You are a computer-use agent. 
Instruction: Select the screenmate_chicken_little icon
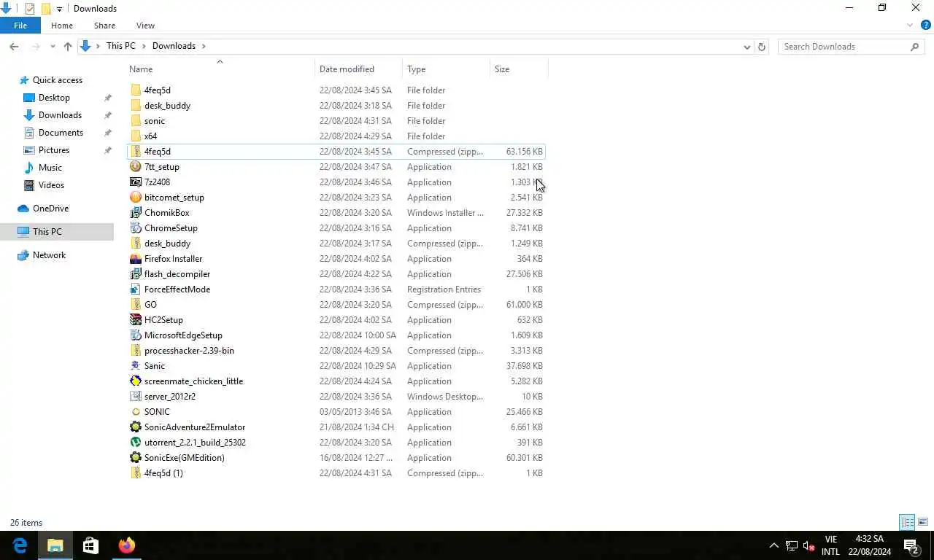coord(136,381)
